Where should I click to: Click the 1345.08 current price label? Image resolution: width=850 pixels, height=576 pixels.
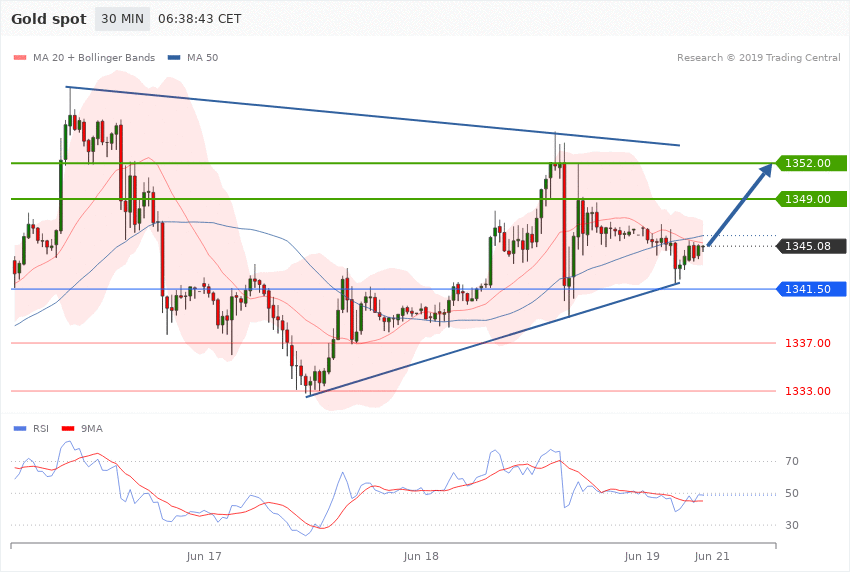(x=811, y=246)
